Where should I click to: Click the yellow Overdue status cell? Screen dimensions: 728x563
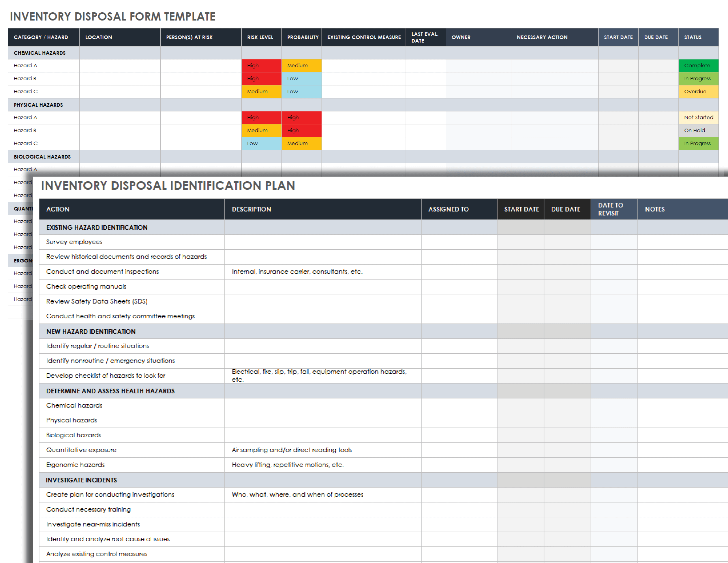698,92
